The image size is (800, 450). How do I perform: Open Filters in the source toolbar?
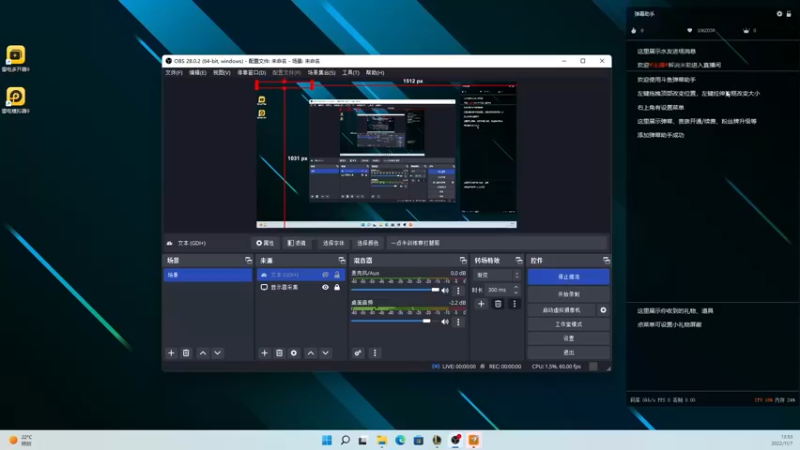[x=297, y=243]
